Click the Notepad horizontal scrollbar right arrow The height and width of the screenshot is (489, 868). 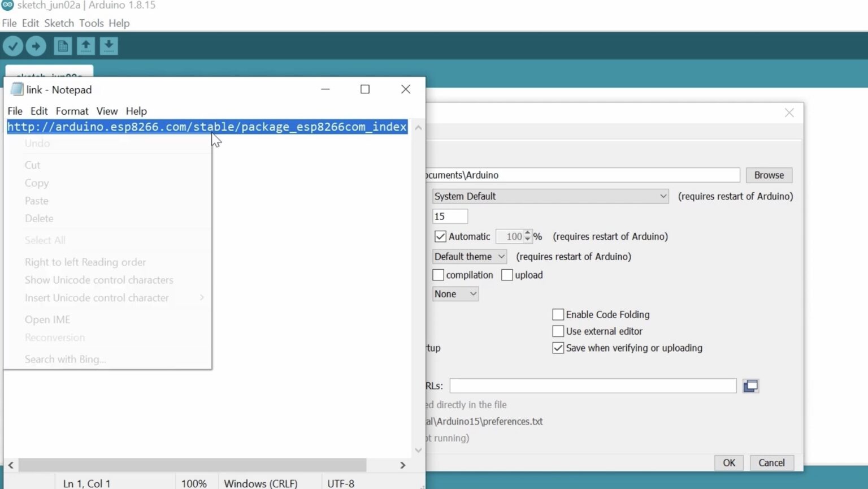pyautogui.click(x=402, y=465)
